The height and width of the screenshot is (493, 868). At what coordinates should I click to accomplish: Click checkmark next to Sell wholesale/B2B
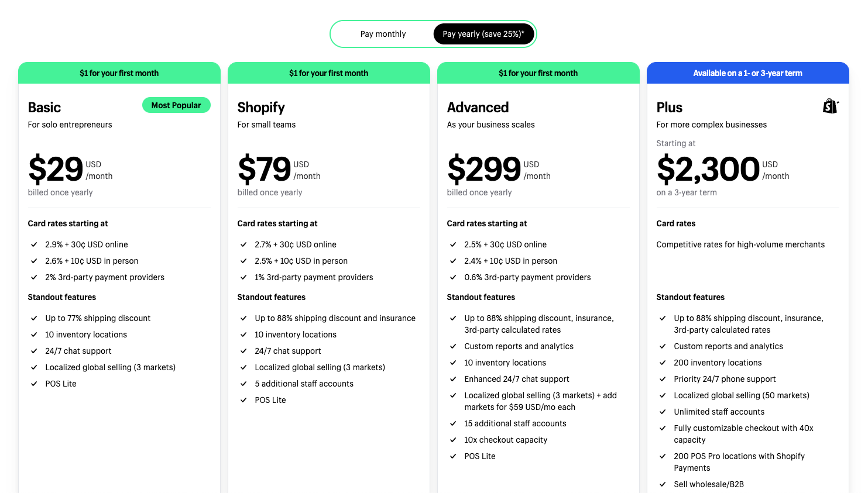[663, 484]
